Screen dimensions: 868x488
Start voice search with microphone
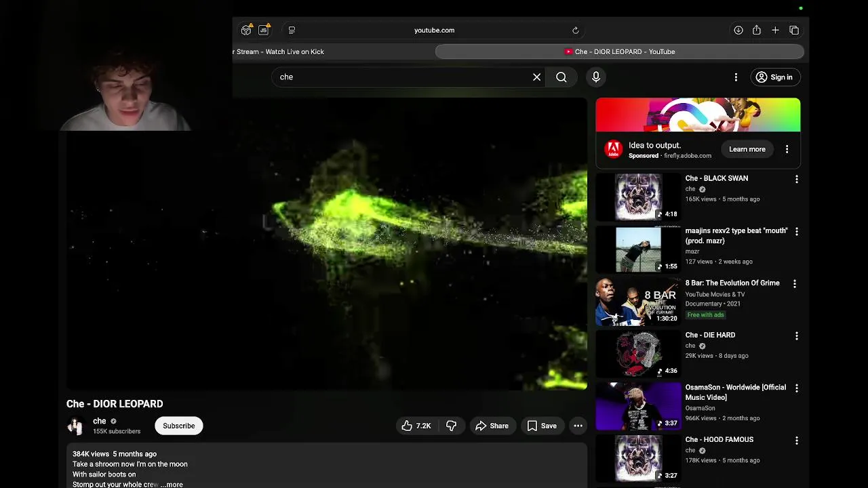596,77
